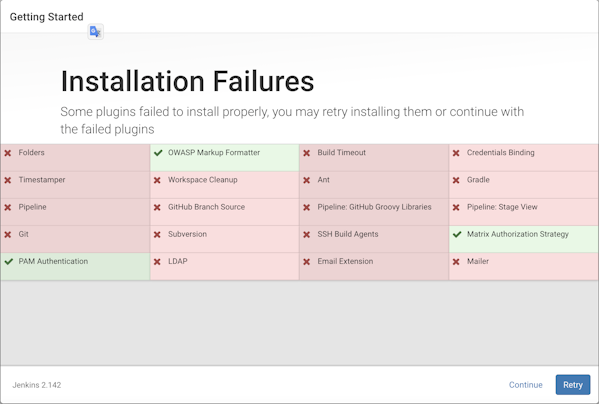This screenshot has width=599, height=404.
Task: Select the Timestamper plugin cell
Action: click(75, 185)
